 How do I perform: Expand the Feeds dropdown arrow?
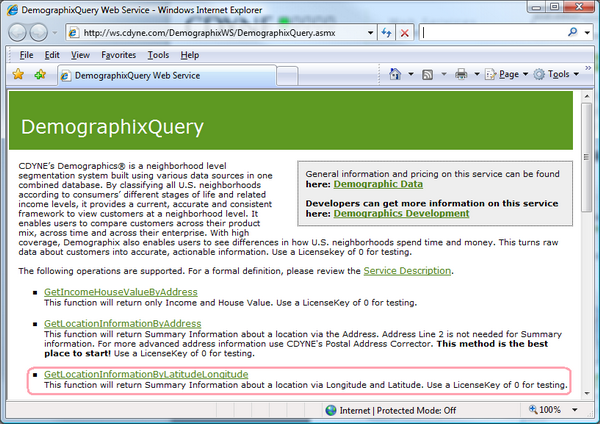(444, 74)
